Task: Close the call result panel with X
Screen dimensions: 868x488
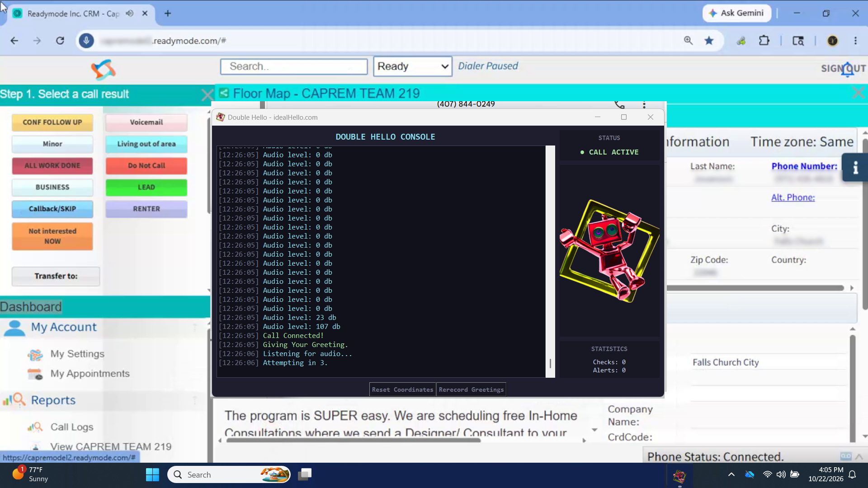Action: [x=207, y=95]
